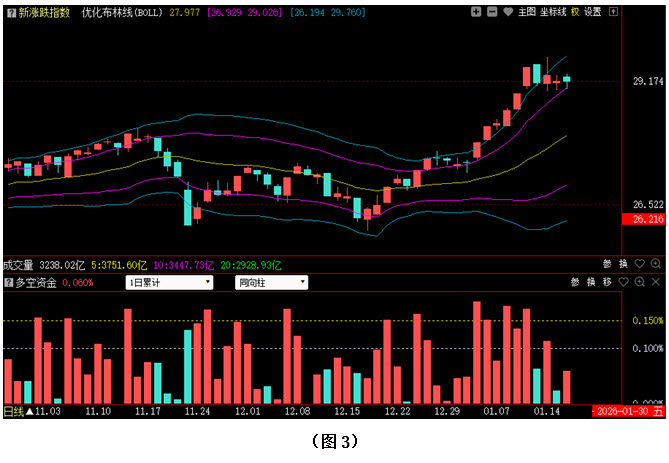Image resolution: width=669 pixels, height=463 pixels.
Task: Click the zoom-in plus icon in top toolbar
Action: click(476, 12)
